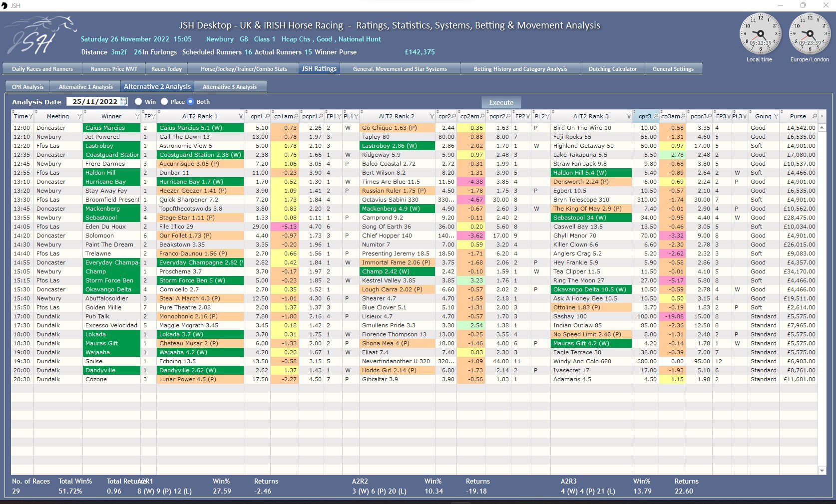Click the search icon in cpr1 header
Screen dimensions: 836x504
(267, 116)
